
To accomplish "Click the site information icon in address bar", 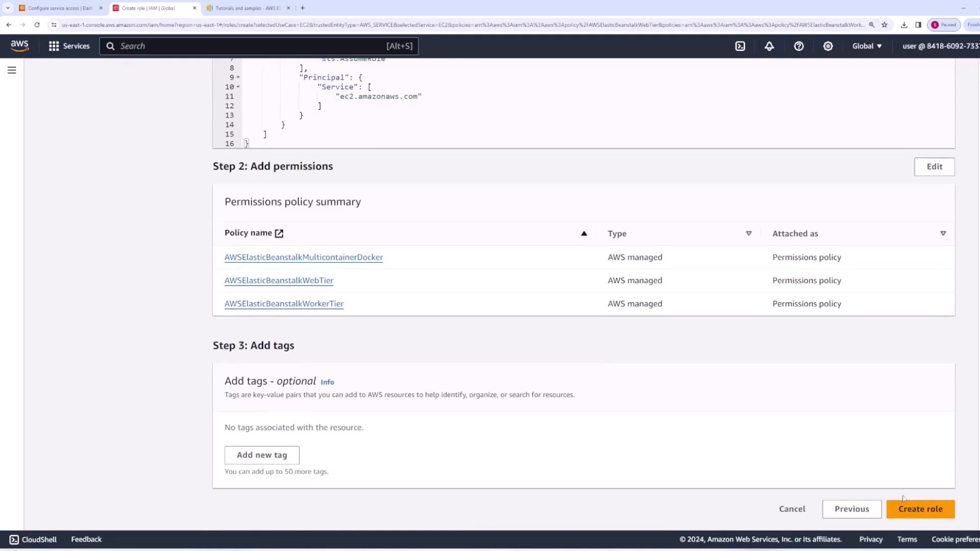I will pyautogui.click(x=54, y=24).
